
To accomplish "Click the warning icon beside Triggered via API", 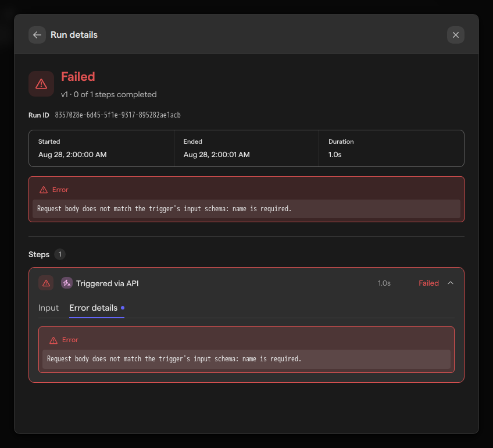I will pyautogui.click(x=46, y=283).
